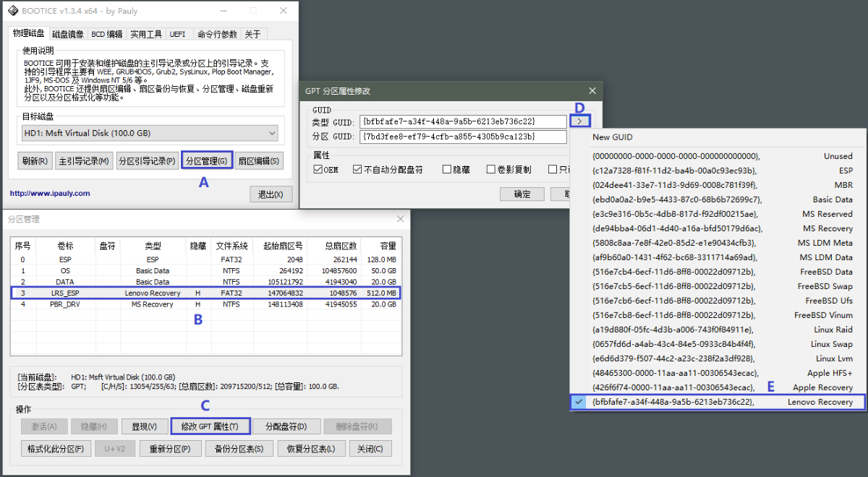The width and height of the screenshot is (868, 477).
Task: Pick the MBR GUID entry
Action: tap(718, 185)
